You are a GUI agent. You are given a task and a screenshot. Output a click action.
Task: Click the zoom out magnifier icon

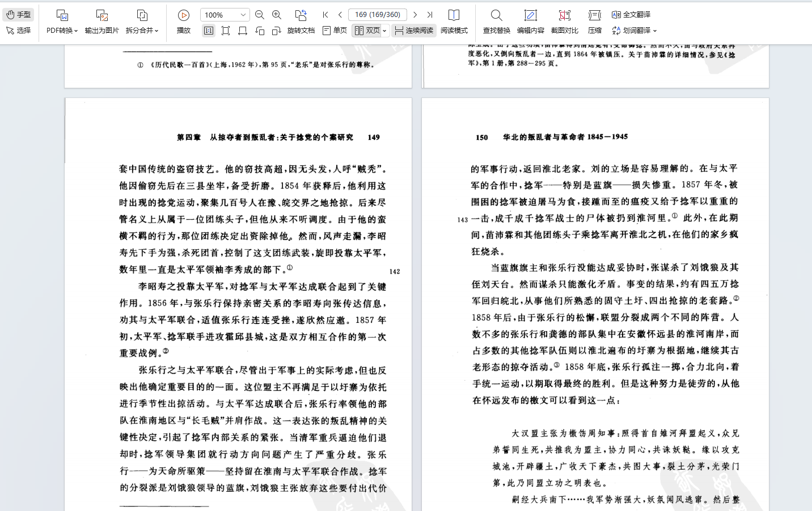260,15
